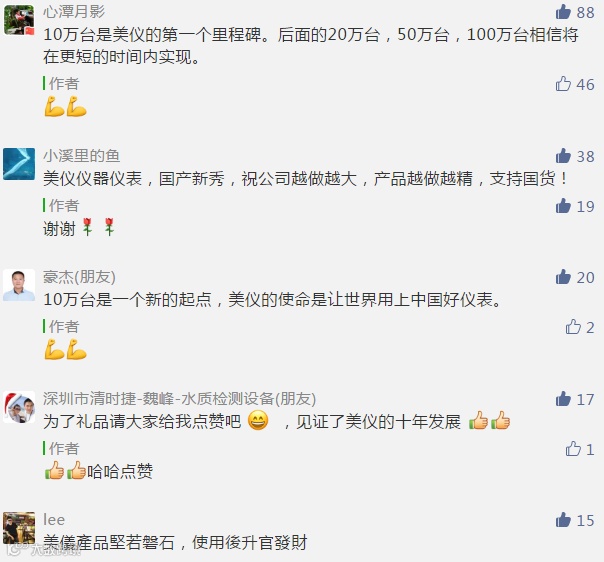Open username 小溪里的鱼

click(x=81, y=156)
